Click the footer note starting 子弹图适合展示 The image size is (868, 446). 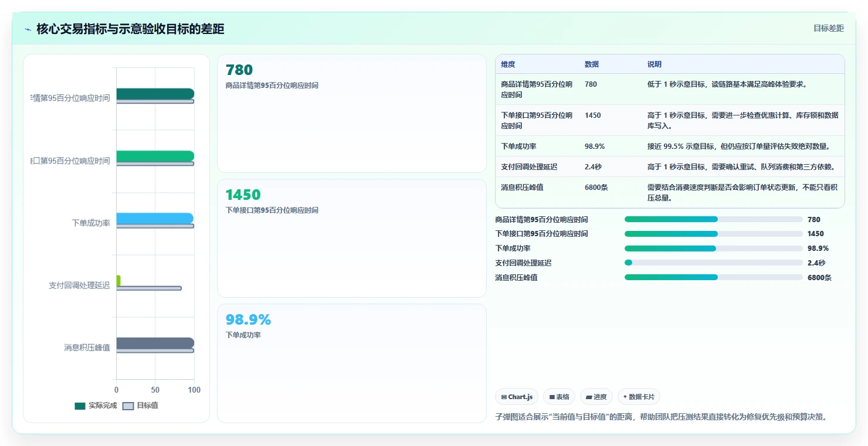pyautogui.click(x=661, y=417)
